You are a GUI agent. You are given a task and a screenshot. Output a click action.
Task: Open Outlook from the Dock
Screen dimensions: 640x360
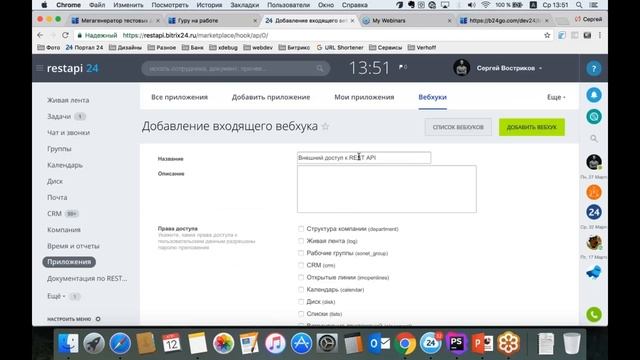[x=379, y=343]
